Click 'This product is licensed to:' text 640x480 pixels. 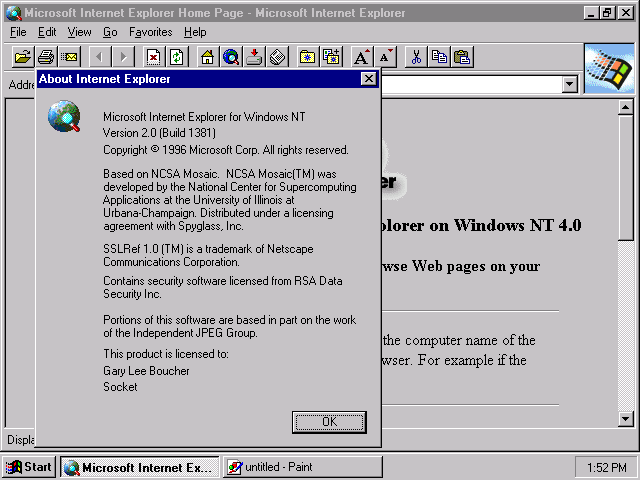click(166, 354)
